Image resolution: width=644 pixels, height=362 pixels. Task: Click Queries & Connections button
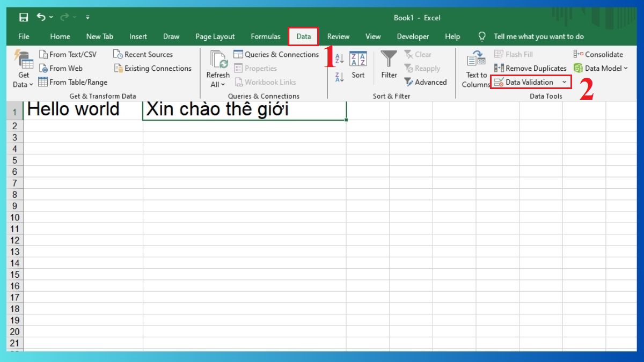pyautogui.click(x=277, y=54)
